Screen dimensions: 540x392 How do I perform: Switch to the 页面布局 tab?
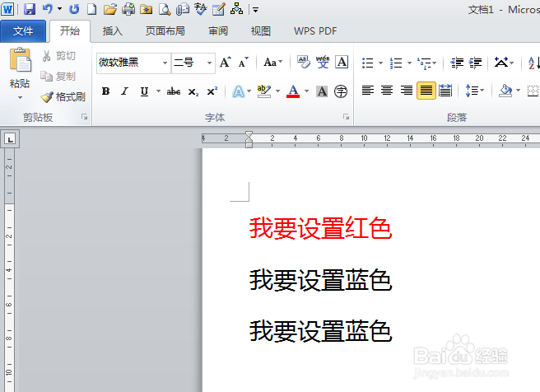(x=165, y=31)
